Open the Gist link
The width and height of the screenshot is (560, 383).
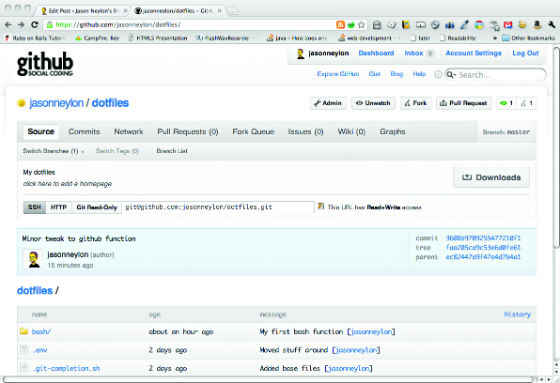pos(374,74)
